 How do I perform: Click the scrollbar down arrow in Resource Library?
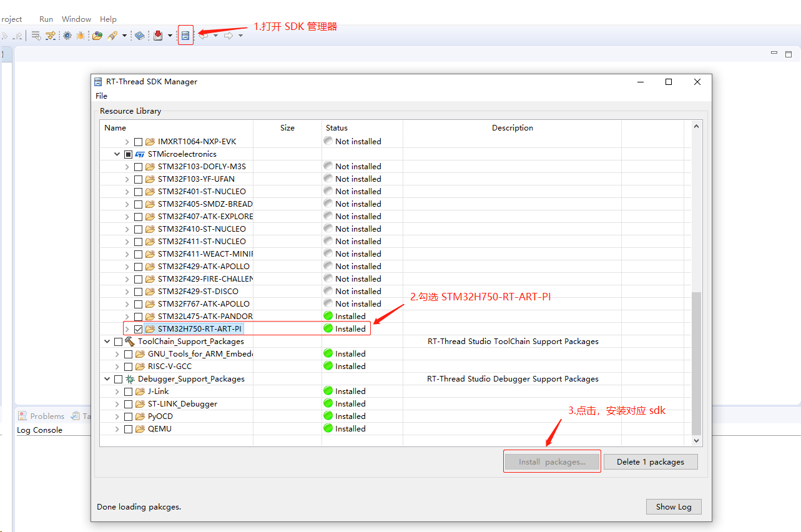(697, 441)
